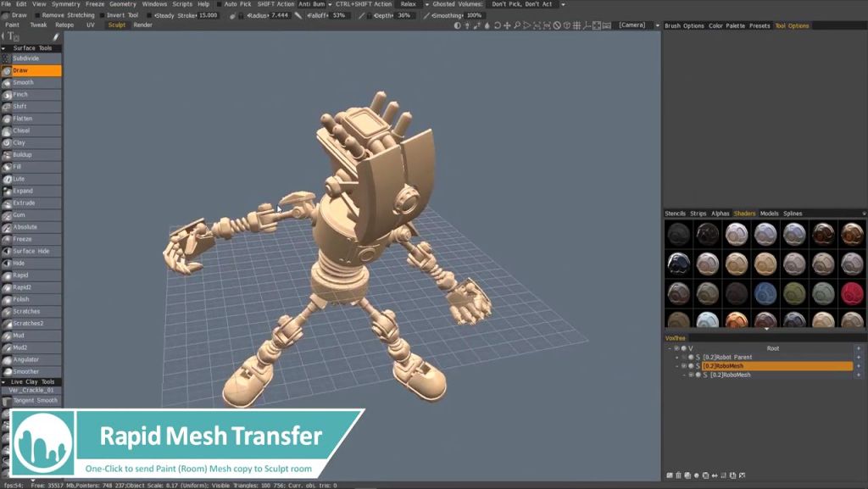This screenshot has height=489, width=868.
Task: Pick the Absolute brush tool
Action: click(x=31, y=227)
